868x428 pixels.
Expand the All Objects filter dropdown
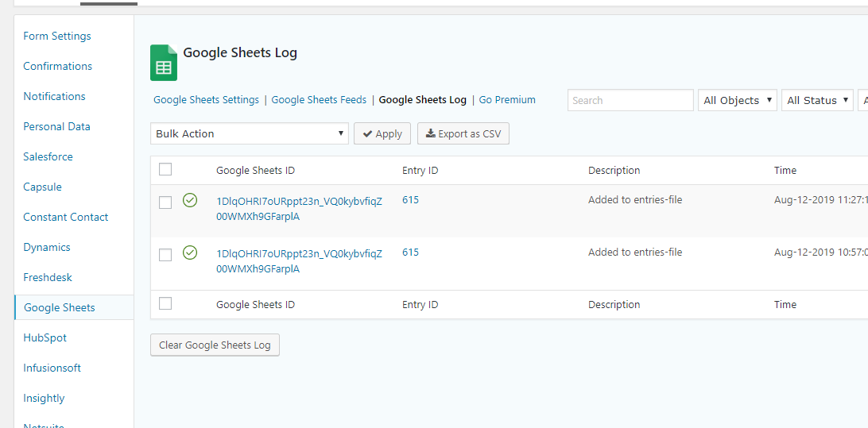738,100
